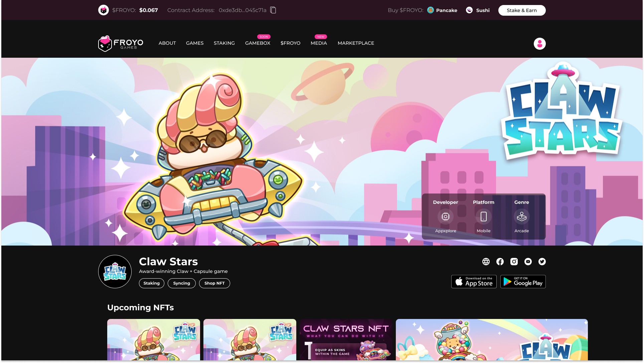Viewport: 644px width, 363px height.
Task: Download from the App Store badge
Action: tap(474, 282)
